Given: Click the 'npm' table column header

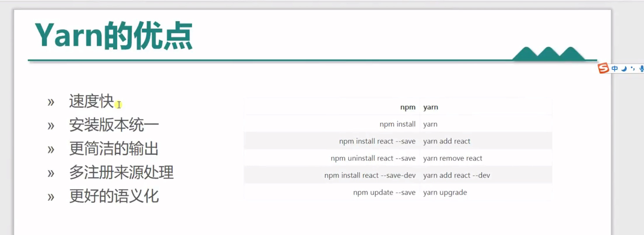Looking at the screenshot, I should pos(407,107).
